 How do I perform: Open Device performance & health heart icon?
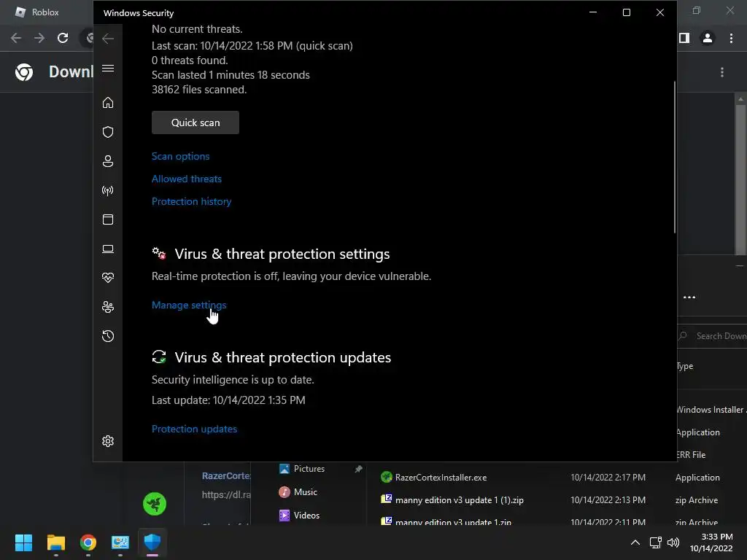(x=108, y=278)
